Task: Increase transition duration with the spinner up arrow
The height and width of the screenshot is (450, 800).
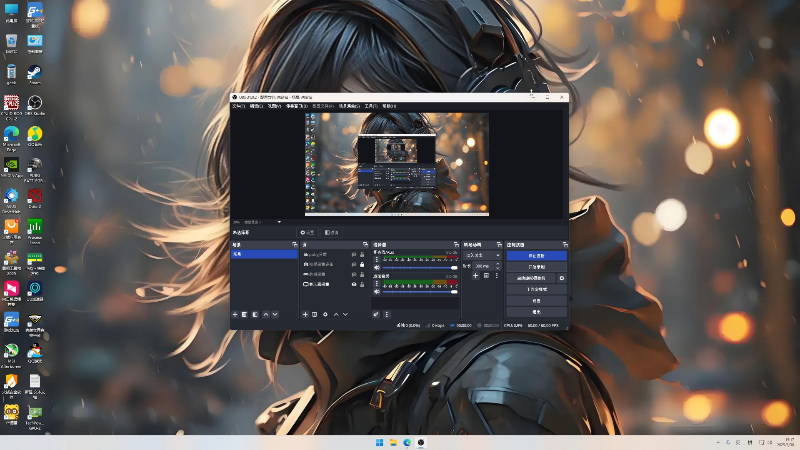Action: click(x=498, y=264)
